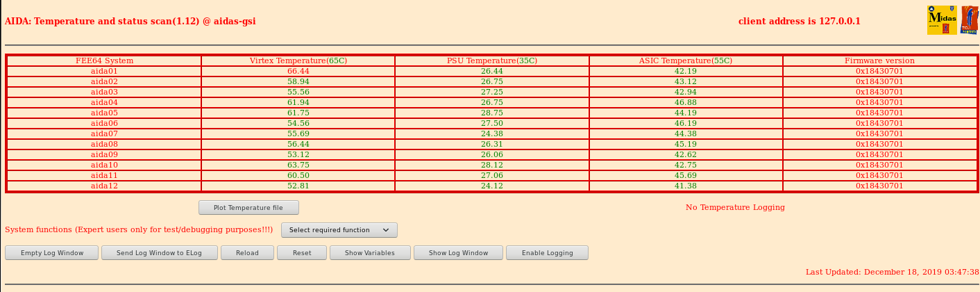The image size is (980, 292).
Task: Select the aida02 system cell
Action: pos(105,82)
